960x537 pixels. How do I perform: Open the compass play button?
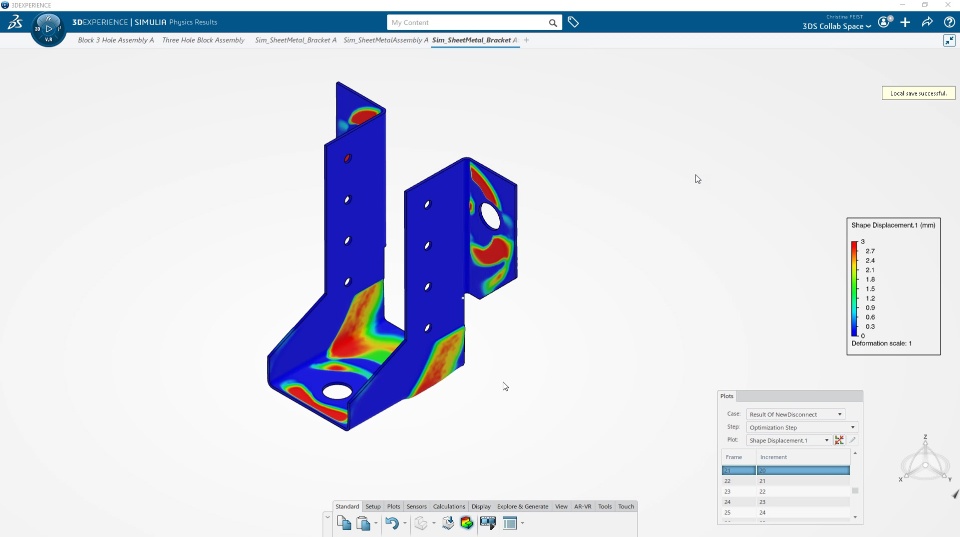49,29
